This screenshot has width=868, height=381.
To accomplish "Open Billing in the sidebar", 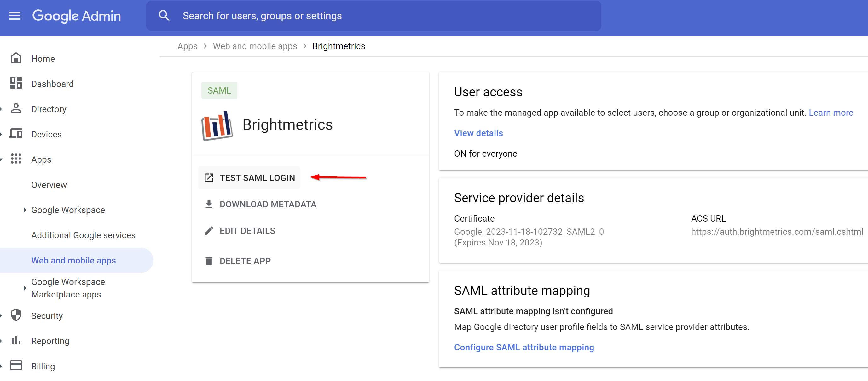I will tap(43, 367).
